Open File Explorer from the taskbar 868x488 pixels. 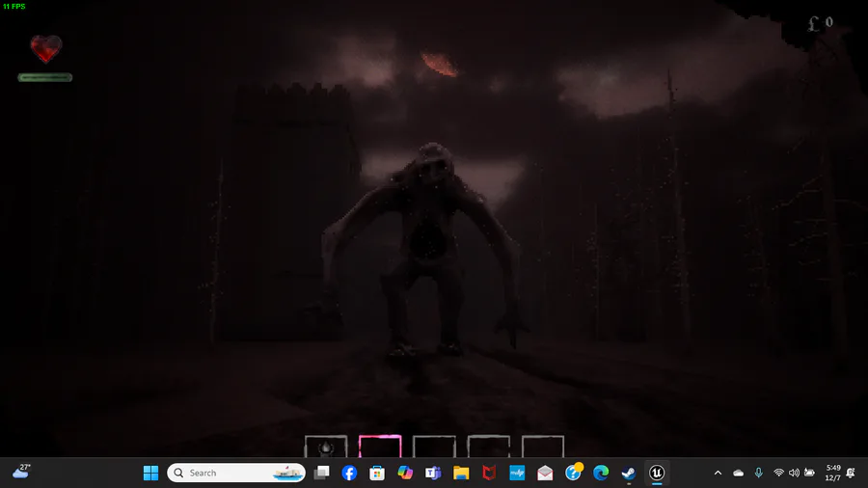(x=461, y=474)
